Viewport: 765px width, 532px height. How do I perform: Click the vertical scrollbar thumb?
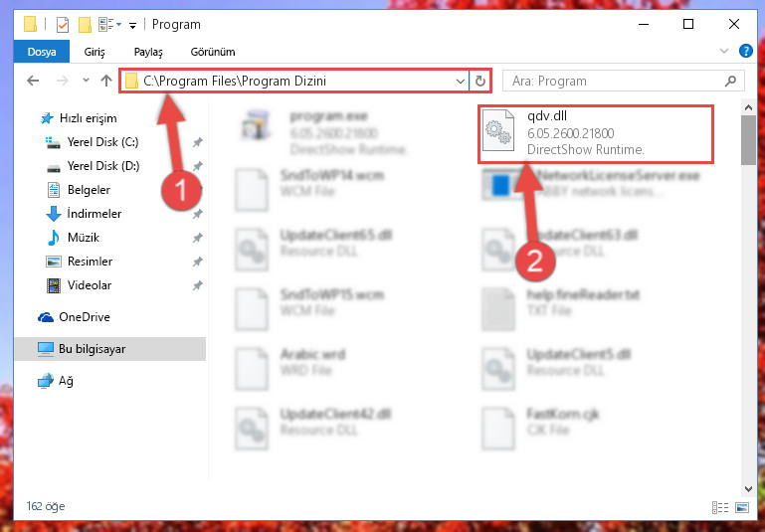748,140
